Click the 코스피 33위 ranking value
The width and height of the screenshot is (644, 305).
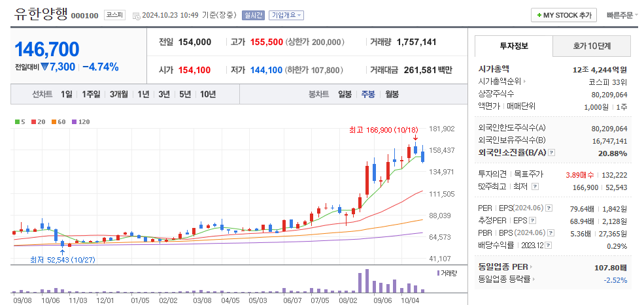coord(608,82)
